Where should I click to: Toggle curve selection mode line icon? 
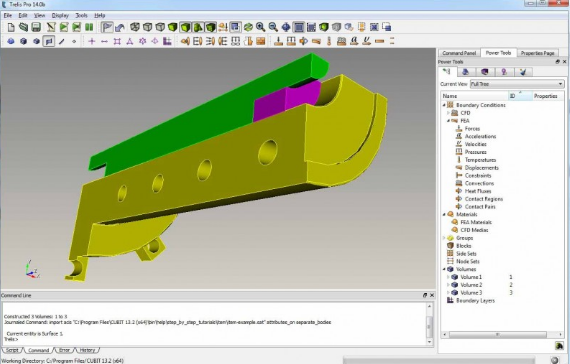pos(61,41)
